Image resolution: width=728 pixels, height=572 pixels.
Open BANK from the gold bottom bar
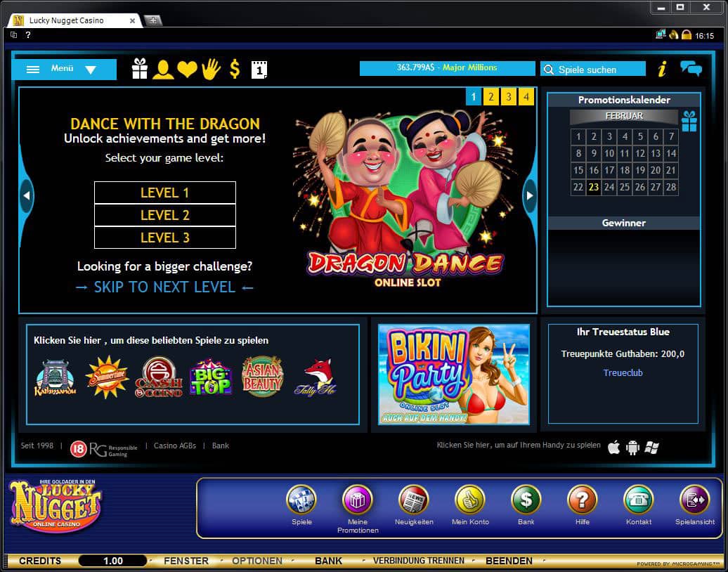point(328,561)
